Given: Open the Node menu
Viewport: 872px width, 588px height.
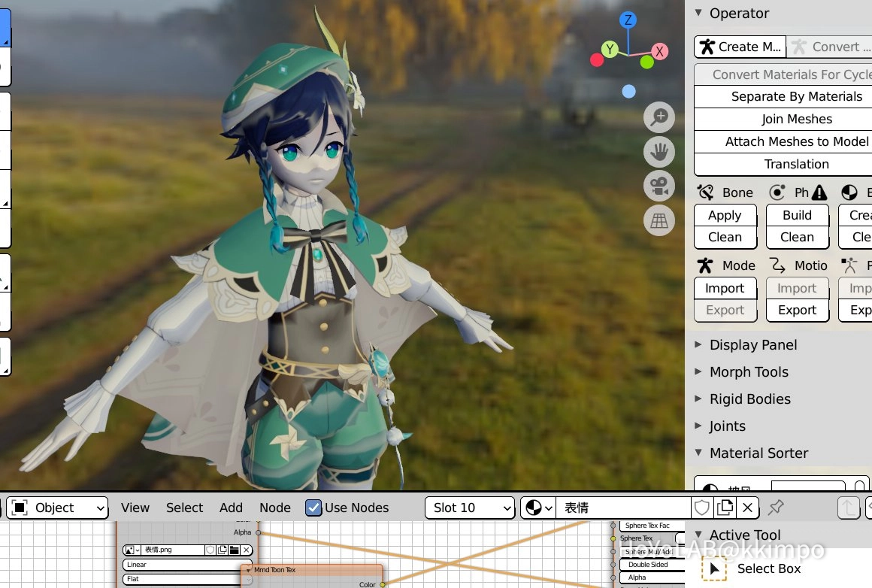Looking at the screenshot, I should click(x=274, y=508).
